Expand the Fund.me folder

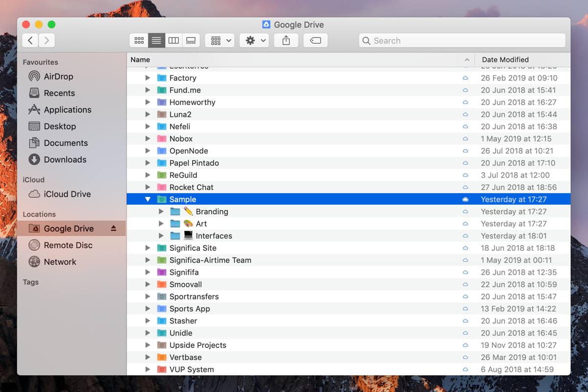(147, 90)
